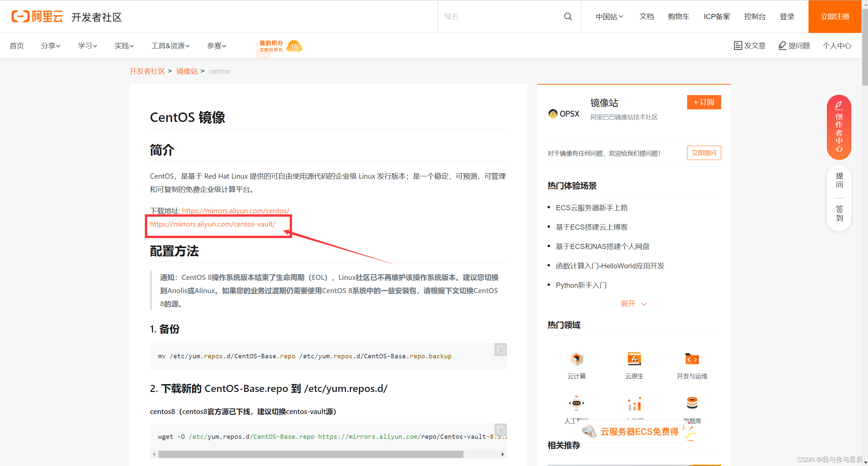868x466 pixels.
Task: Expand the 工具&资源 menu
Action: point(170,46)
